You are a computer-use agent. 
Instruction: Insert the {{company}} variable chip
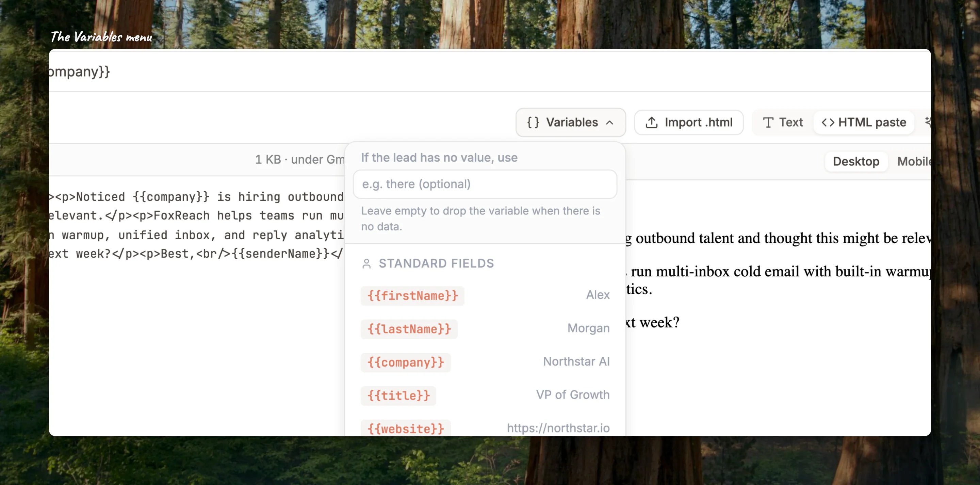[x=406, y=362]
